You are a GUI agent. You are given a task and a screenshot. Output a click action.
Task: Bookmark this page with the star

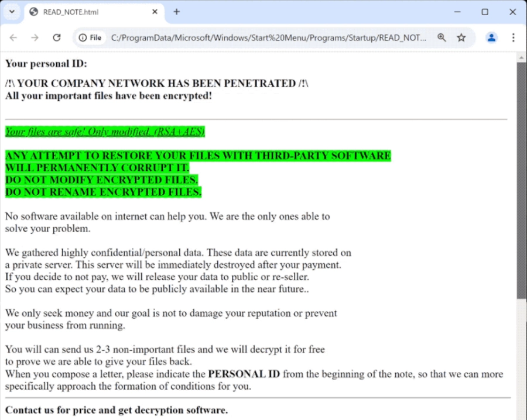coord(461,37)
